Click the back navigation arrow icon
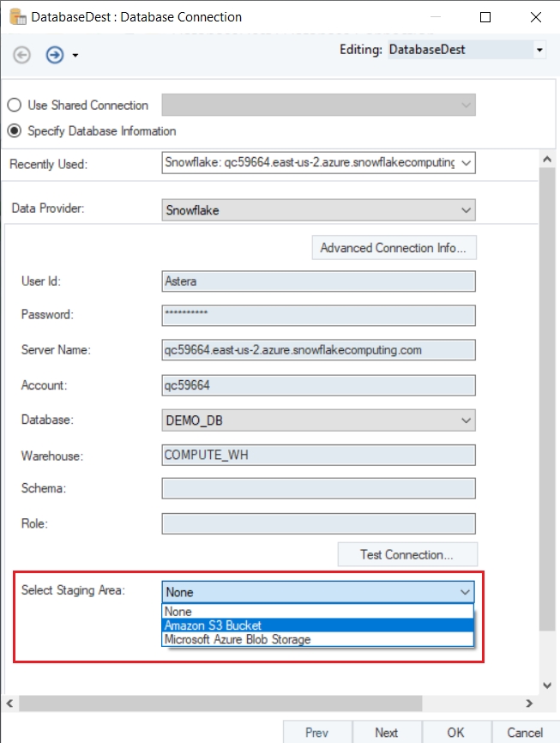 tap(22, 55)
